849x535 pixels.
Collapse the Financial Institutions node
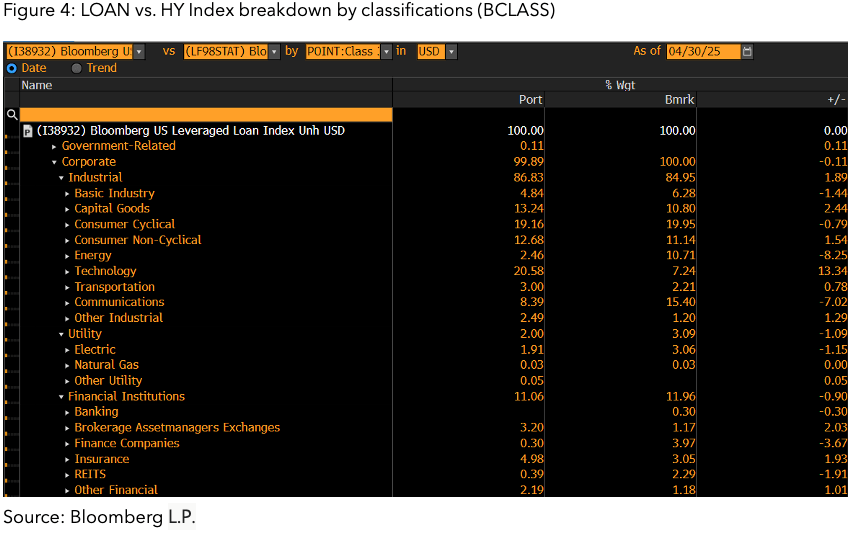[x=61, y=397]
